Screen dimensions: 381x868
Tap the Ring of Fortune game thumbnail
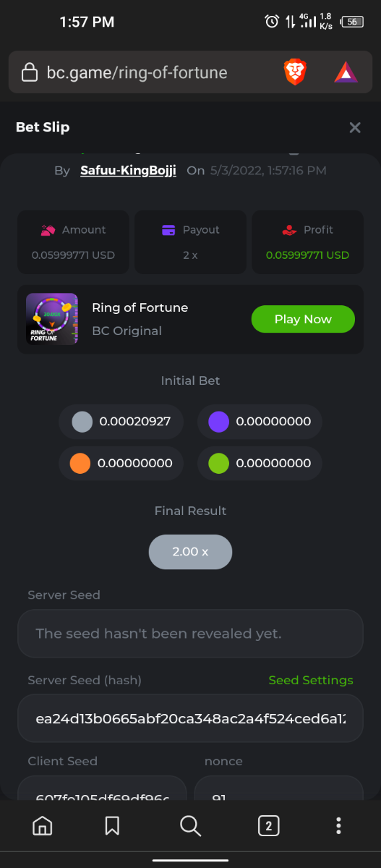click(52, 319)
